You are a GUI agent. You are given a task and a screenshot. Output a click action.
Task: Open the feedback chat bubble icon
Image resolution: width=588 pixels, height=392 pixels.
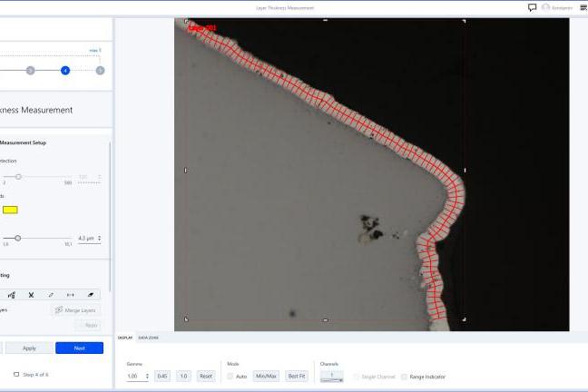(x=532, y=7)
